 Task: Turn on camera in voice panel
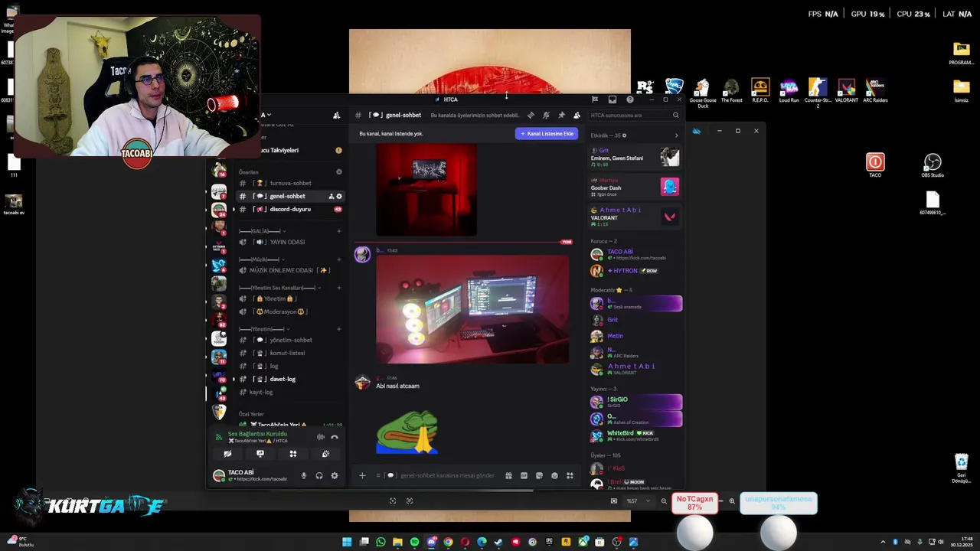point(227,454)
